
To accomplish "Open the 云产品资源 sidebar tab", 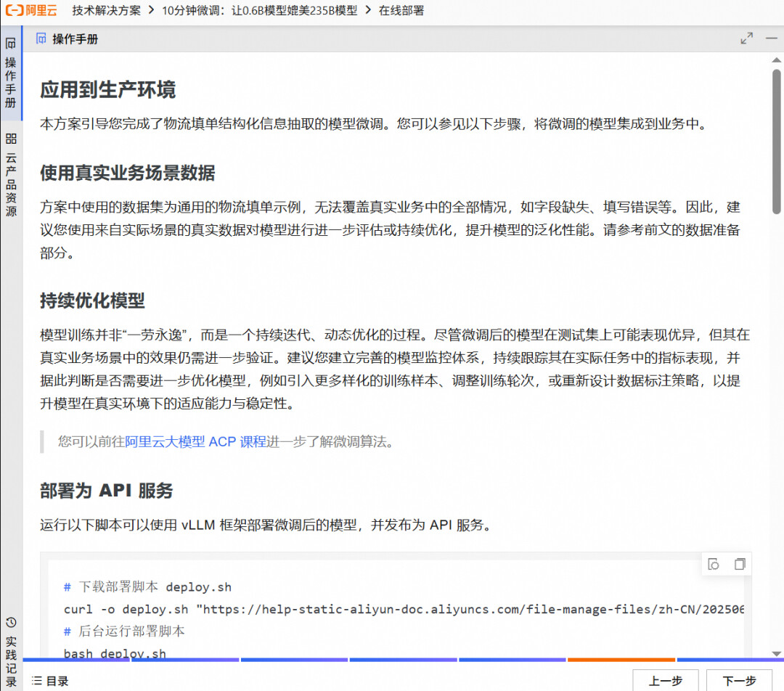I will (10, 175).
